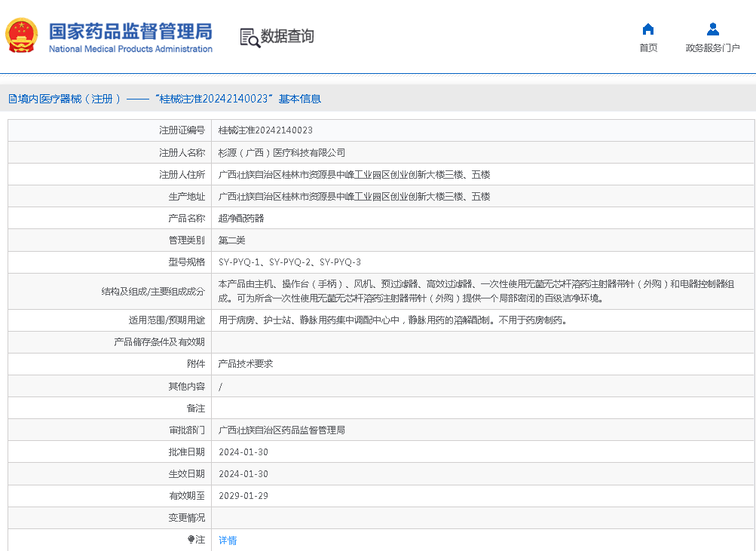The height and width of the screenshot is (551, 756).
Task: Click registrant name 杉源（广西）医疗科技有限公司
Action: [x=281, y=152]
